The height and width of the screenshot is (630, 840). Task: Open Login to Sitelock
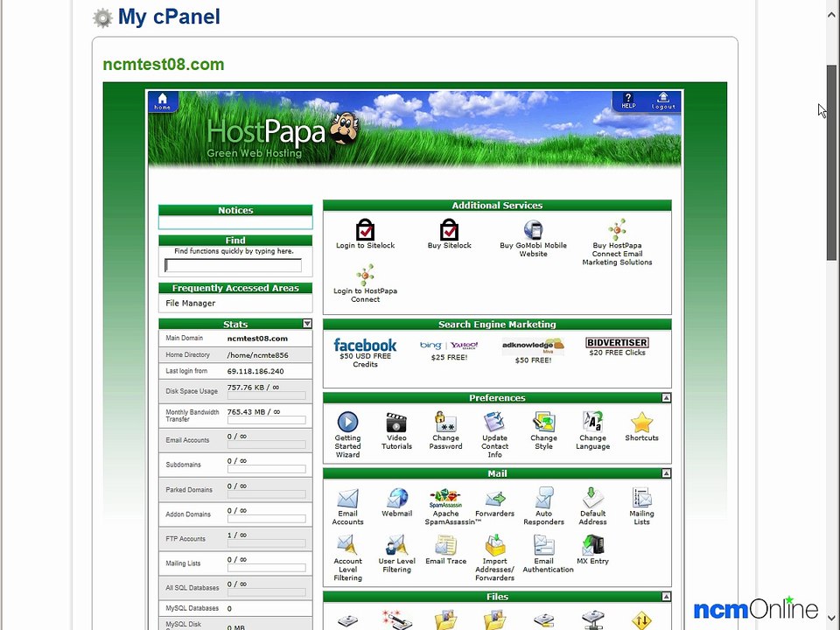point(366,234)
